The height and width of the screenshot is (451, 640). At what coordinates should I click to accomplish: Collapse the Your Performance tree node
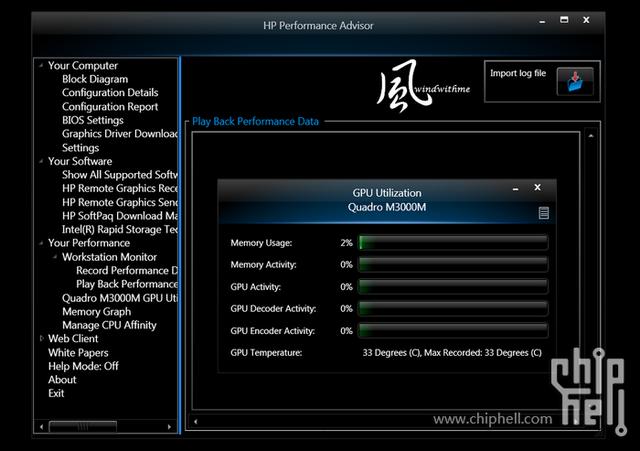41,243
